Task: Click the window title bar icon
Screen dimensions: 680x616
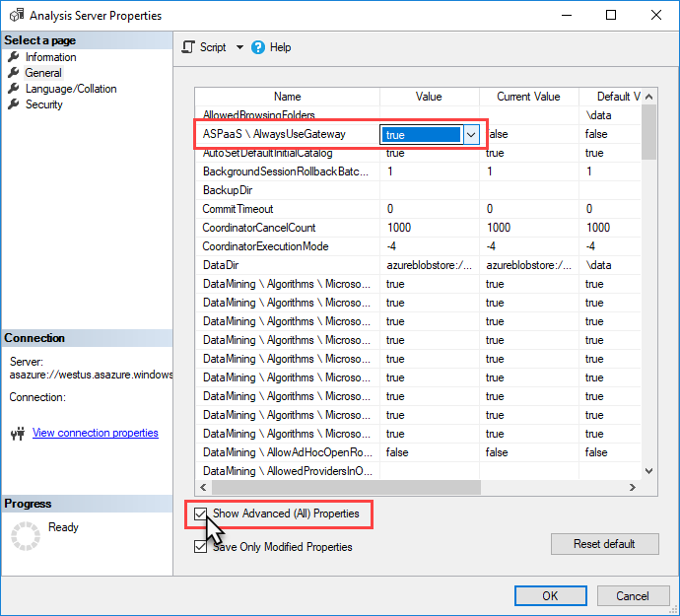Action: [15, 16]
